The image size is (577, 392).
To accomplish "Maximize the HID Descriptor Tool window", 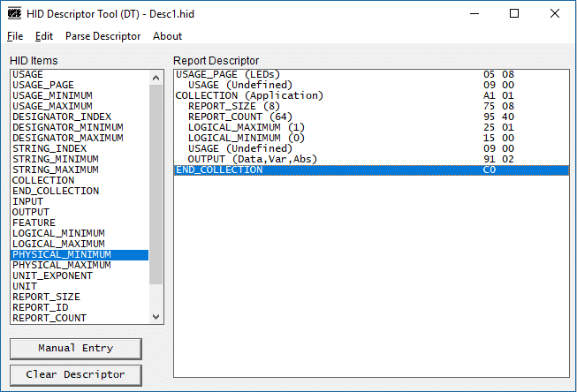I will pos(514,13).
